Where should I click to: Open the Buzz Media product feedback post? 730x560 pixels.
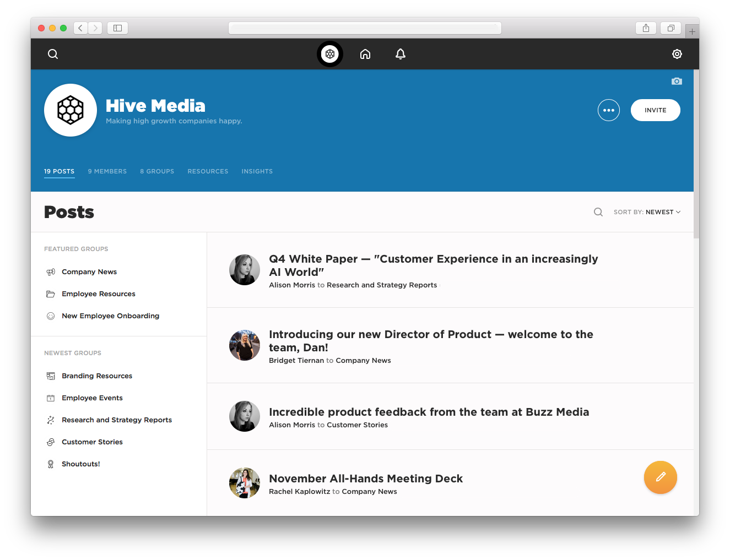(x=429, y=412)
